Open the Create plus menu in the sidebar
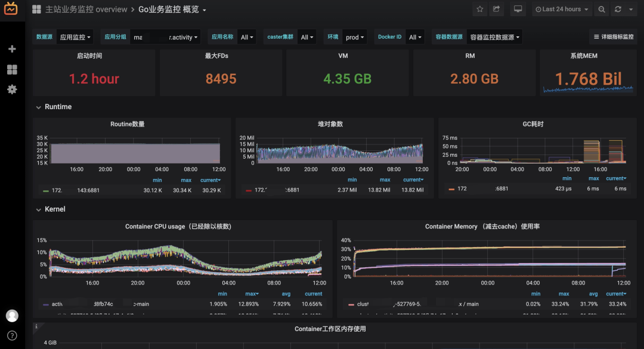The height and width of the screenshot is (349, 644). [12, 49]
